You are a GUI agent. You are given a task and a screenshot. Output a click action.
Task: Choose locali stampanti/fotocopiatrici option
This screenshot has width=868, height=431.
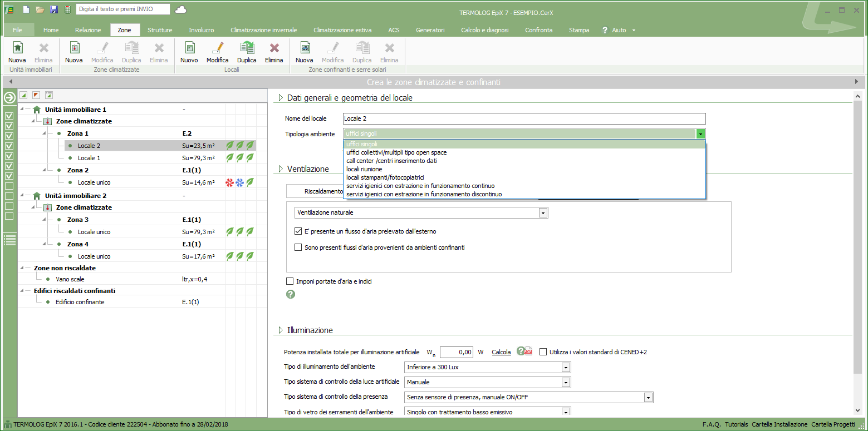[x=525, y=177]
